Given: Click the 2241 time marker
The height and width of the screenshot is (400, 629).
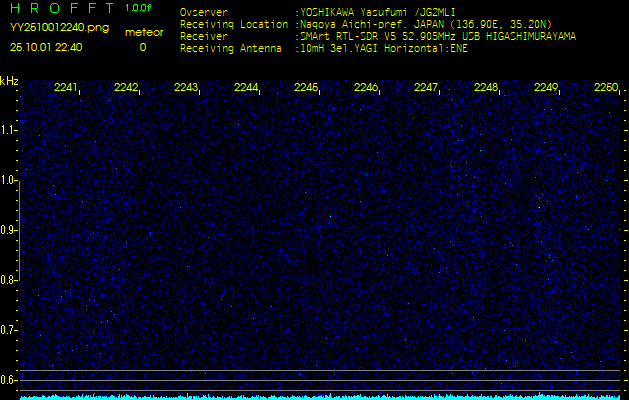Looking at the screenshot, I should (x=66, y=88).
